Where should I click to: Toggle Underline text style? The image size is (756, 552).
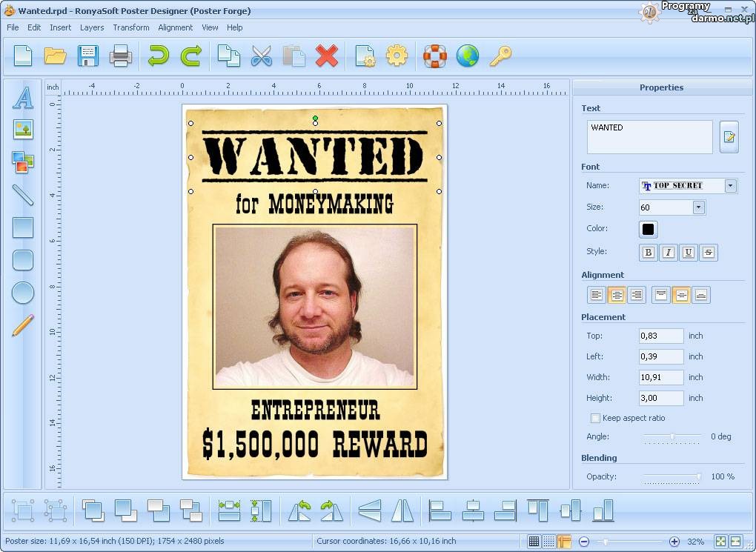[689, 253]
